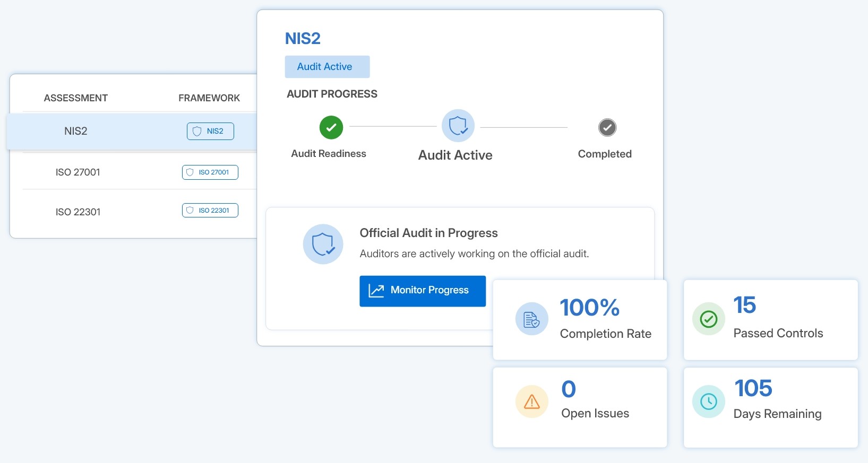Click the NIS2 panel title

point(303,39)
